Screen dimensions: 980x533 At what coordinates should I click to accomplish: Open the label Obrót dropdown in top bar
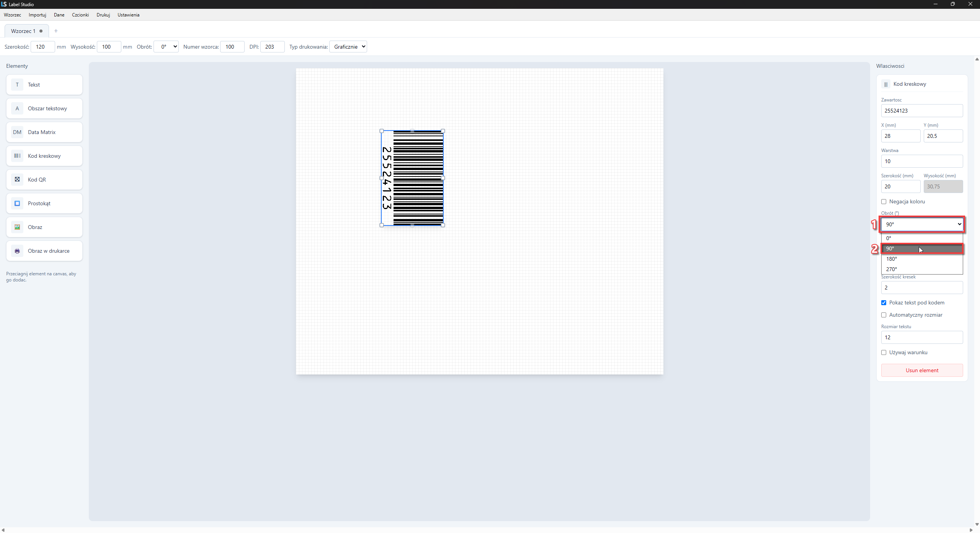tap(166, 47)
